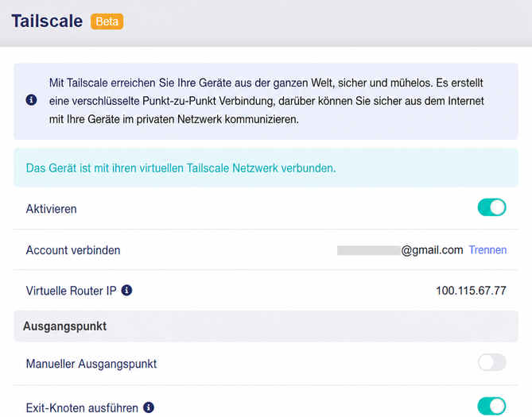Click the orange Beta badge
The height and width of the screenshot is (417, 532).
coord(107,21)
